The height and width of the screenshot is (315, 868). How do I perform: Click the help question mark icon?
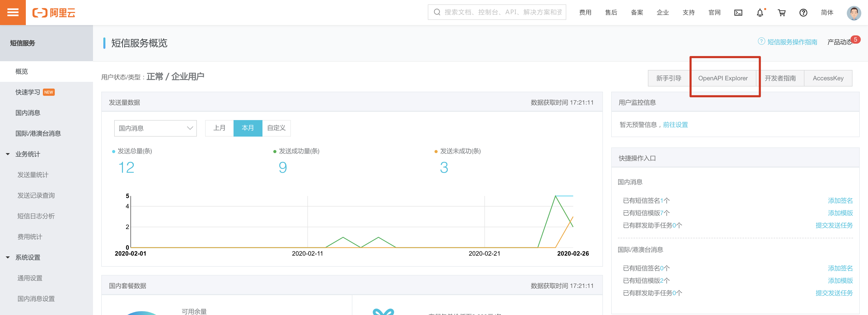tap(803, 13)
